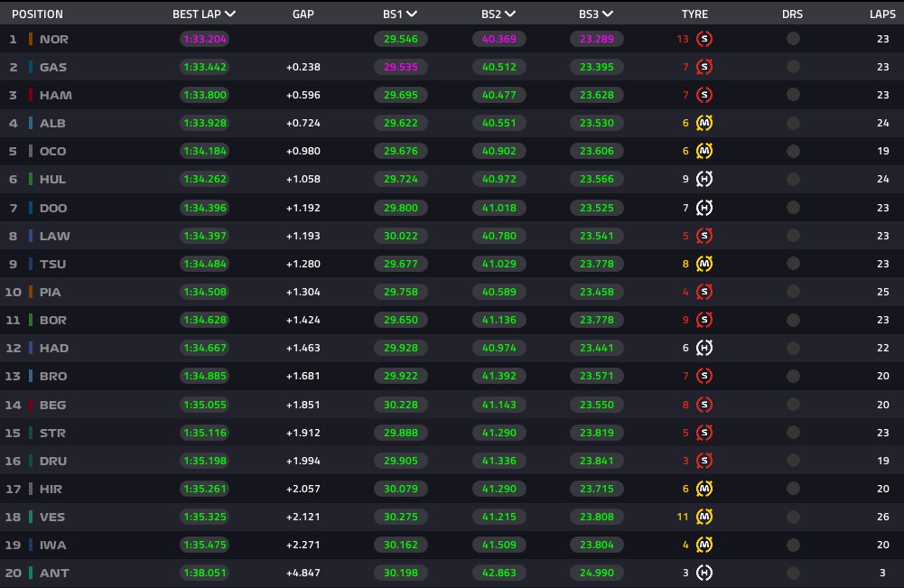Click HUL's white hard tyre icon
The image size is (904, 588).
(x=704, y=179)
